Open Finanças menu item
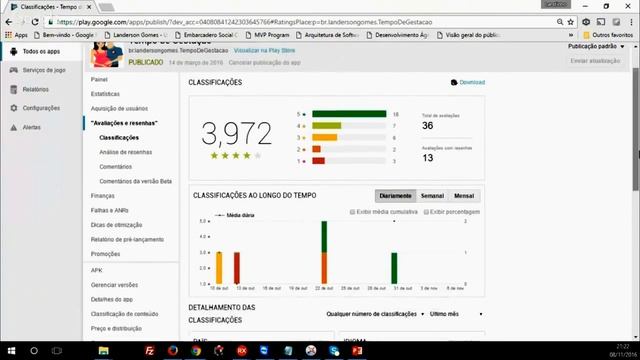This screenshot has width=640, height=360. pyautogui.click(x=102, y=196)
